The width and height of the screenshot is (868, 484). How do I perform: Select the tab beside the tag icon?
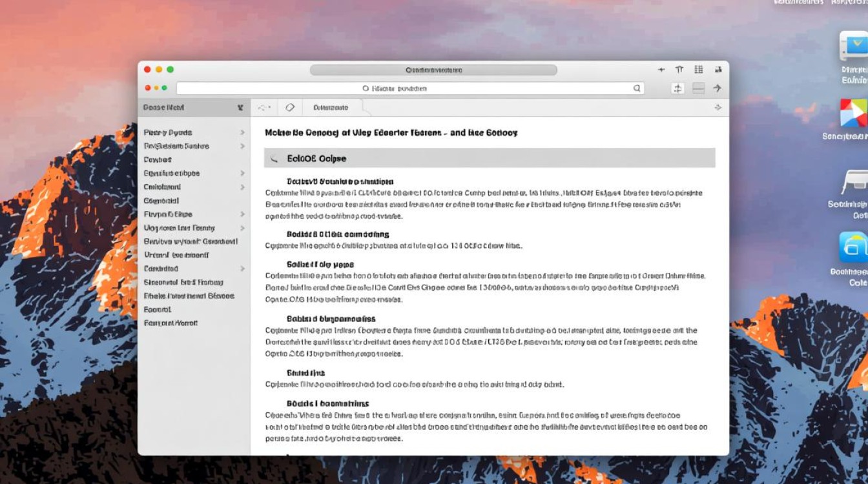pyautogui.click(x=331, y=108)
